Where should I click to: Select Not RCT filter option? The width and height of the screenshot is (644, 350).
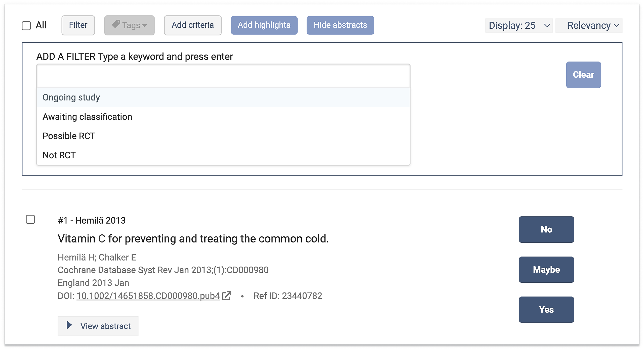pyautogui.click(x=59, y=155)
